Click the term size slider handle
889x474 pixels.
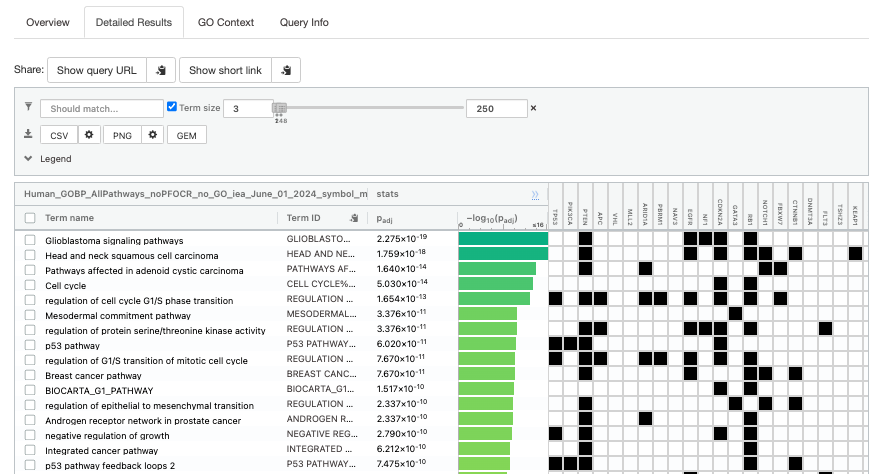click(x=279, y=108)
